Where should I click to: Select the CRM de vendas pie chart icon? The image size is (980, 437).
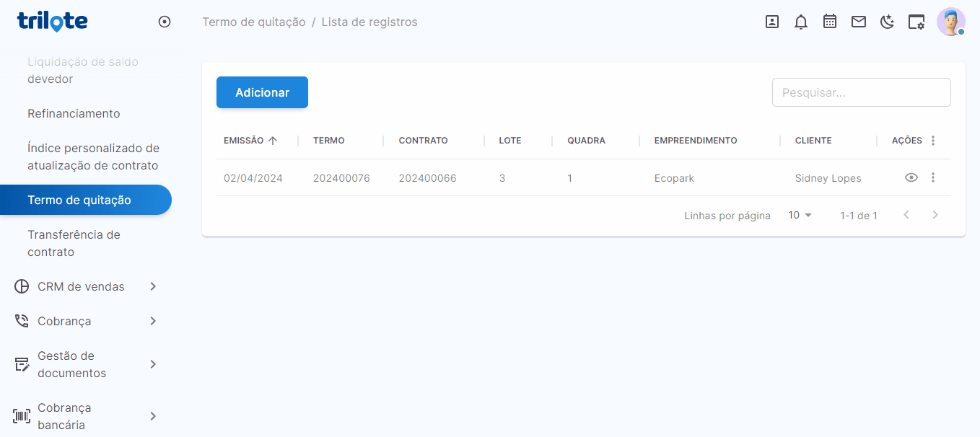click(21, 286)
